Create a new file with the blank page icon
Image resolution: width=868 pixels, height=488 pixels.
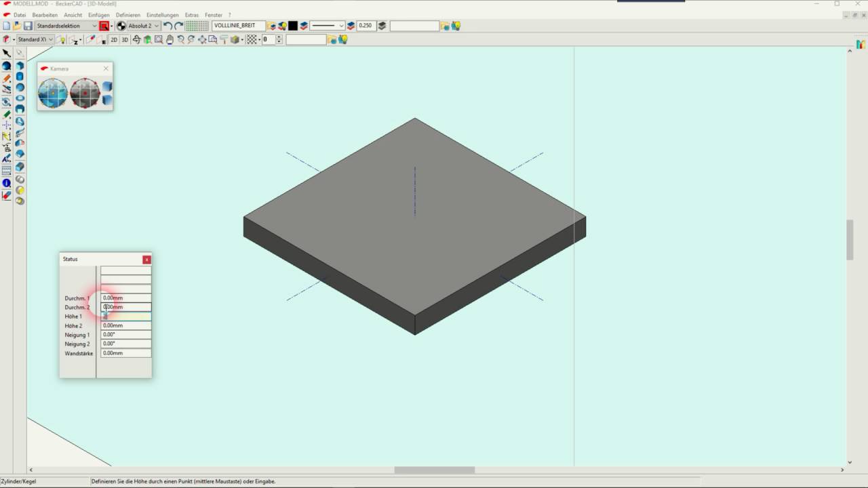[6, 26]
